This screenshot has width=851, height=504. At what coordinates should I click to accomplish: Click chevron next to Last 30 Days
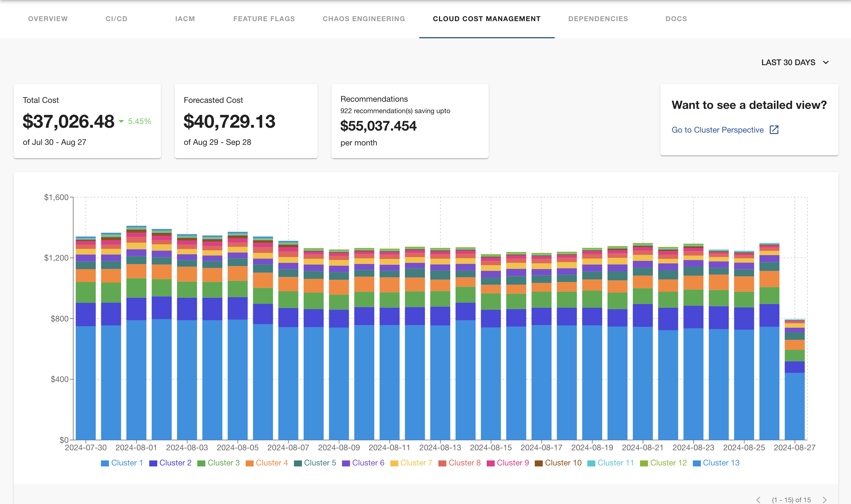(826, 63)
